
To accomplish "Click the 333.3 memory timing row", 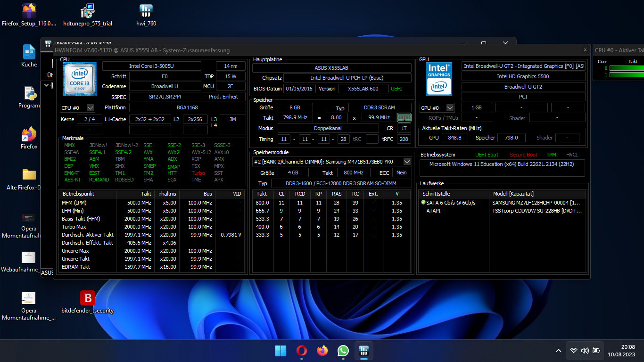I will point(332,235).
